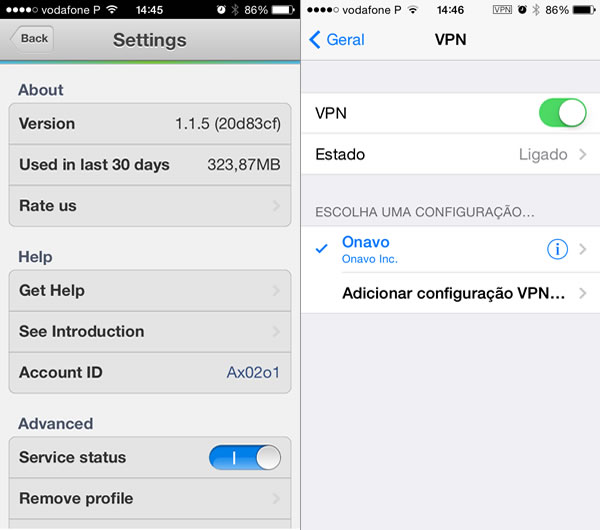Tap the Remove profile row
Image resolution: width=600 pixels, height=530 pixels.
(x=150, y=498)
